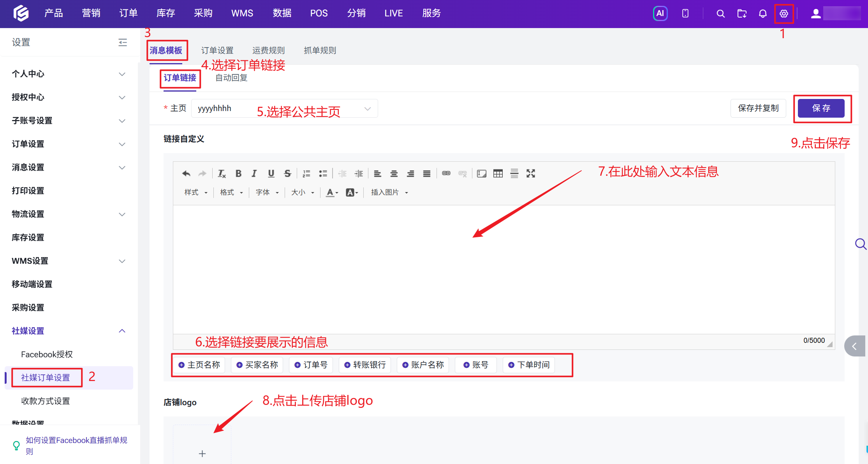Click the 保存 button

click(821, 108)
